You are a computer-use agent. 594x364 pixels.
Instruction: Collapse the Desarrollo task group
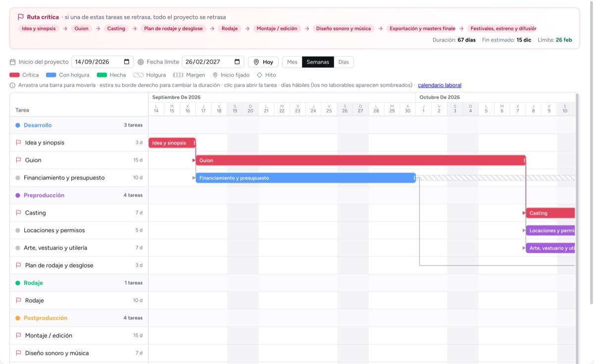(79, 125)
